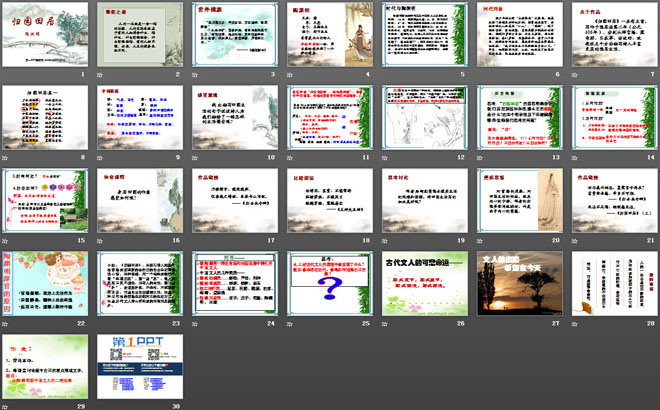Select slide 4 showing the 陶渊明 figure painting
The width and height of the screenshot is (660, 410).
[x=330, y=35]
